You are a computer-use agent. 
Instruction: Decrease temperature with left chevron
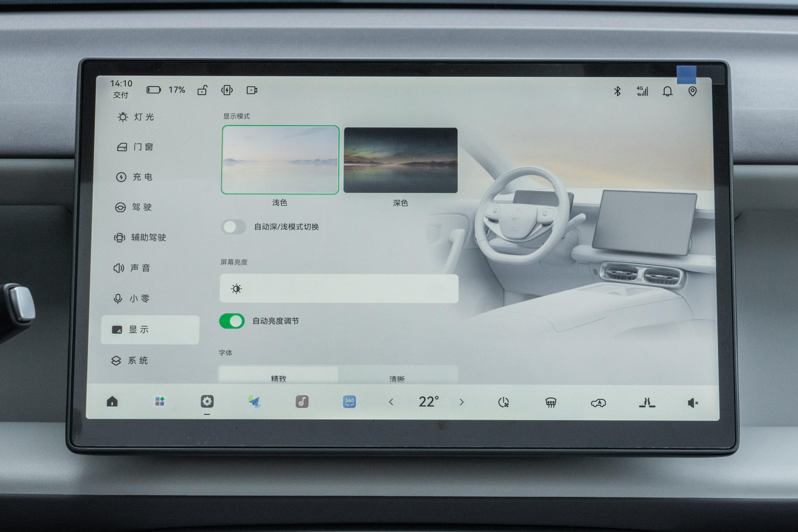pyautogui.click(x=391, y=402)
